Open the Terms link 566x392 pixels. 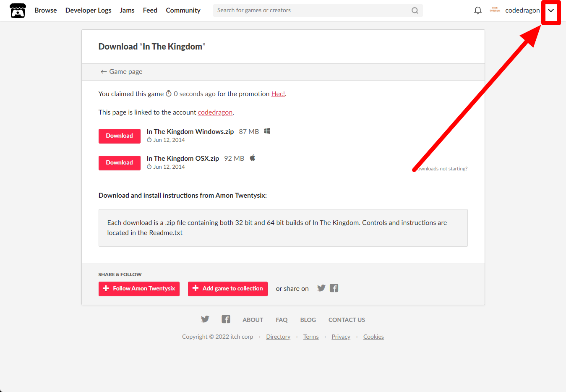coord(311,337)
